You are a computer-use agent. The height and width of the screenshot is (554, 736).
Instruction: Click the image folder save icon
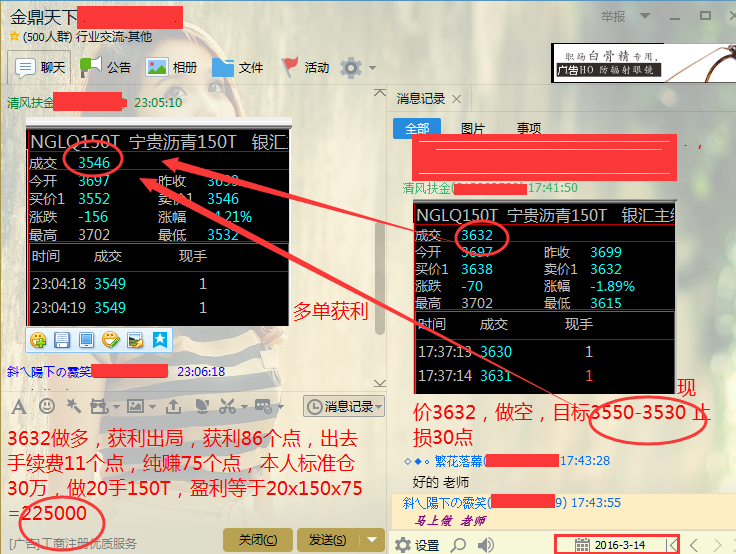tap(135, 340)
